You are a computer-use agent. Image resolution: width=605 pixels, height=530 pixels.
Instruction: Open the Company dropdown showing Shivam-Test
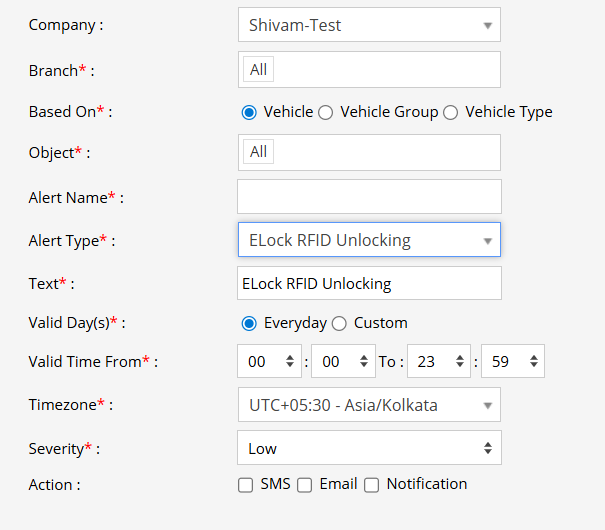[368, 25]
